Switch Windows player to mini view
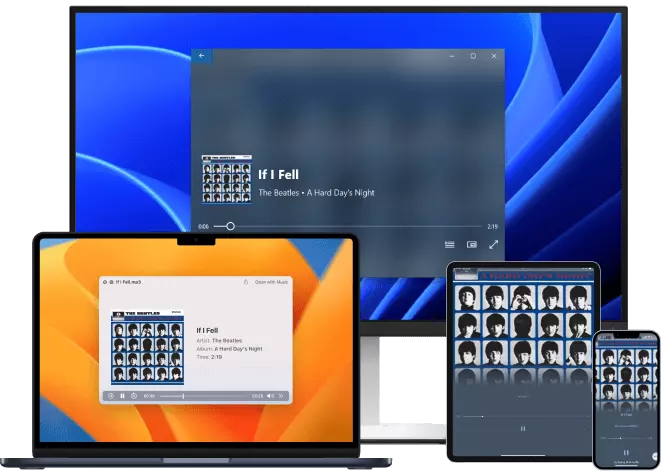The image size is (662, 471). tap(472, 244)
